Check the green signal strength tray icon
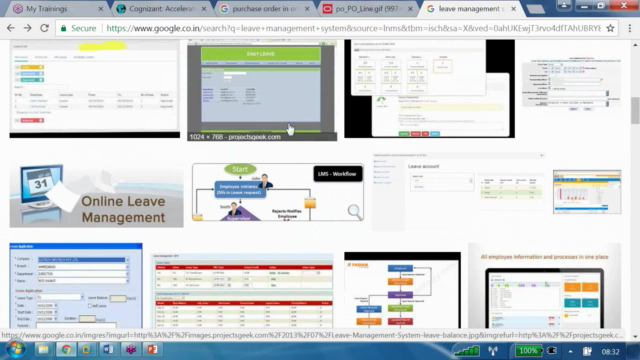The image size is (640, 360). tap(467, 351)
